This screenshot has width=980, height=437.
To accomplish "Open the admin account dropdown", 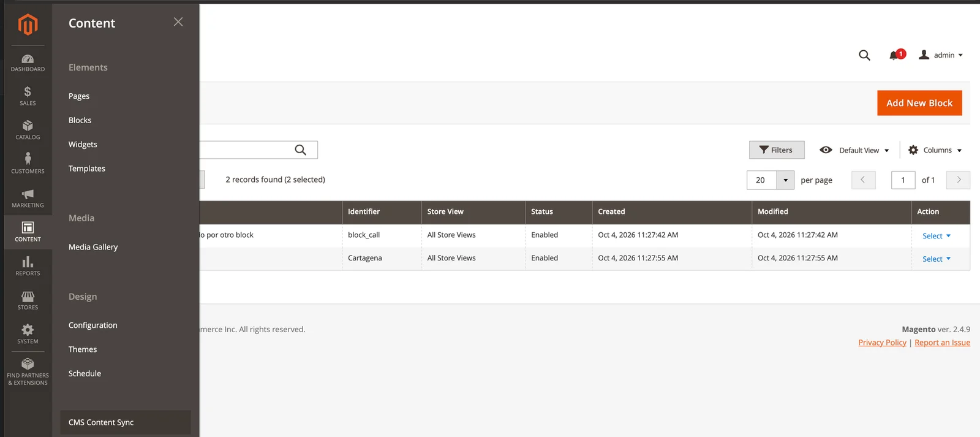I will tap(941, 55).
